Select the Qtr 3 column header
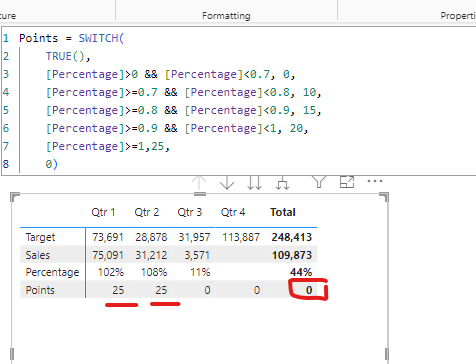 tap(190, 212)
